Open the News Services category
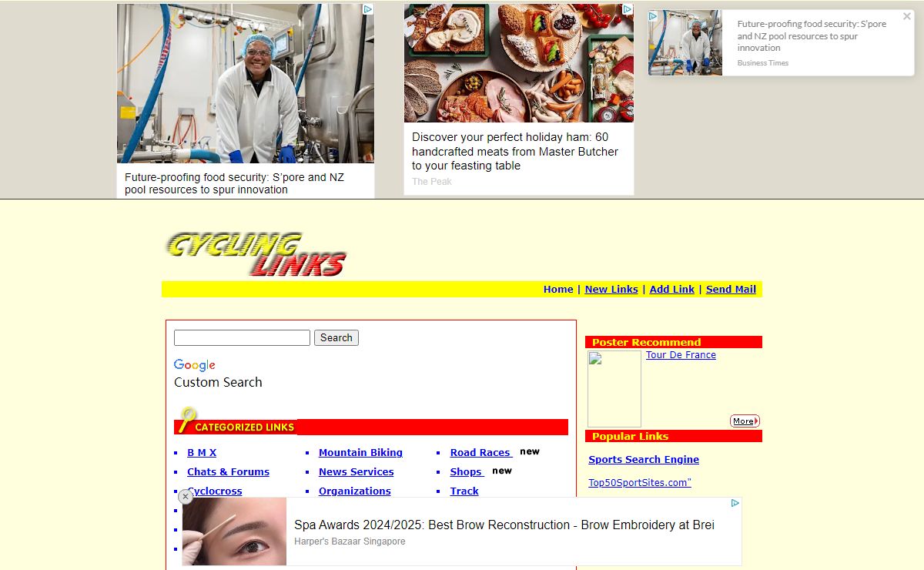Viewport: 924px width, 570px height. [x=356, y=472]
